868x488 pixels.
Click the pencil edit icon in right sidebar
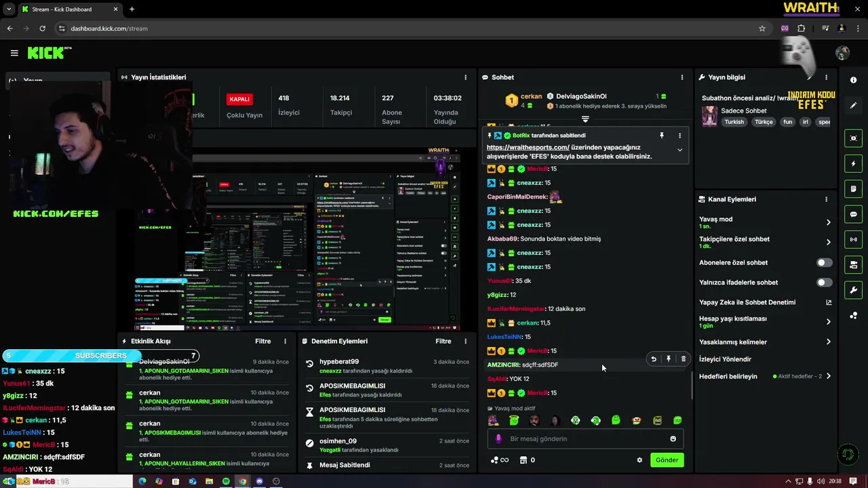point(853,106)
